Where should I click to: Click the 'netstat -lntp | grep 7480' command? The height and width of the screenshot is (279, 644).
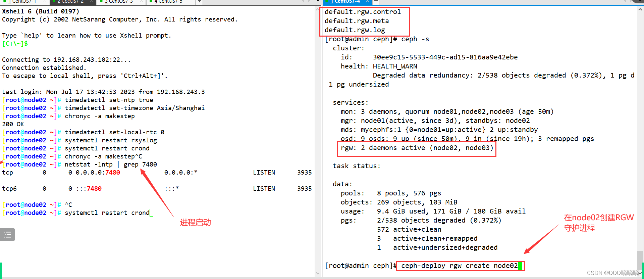point(111,164)
